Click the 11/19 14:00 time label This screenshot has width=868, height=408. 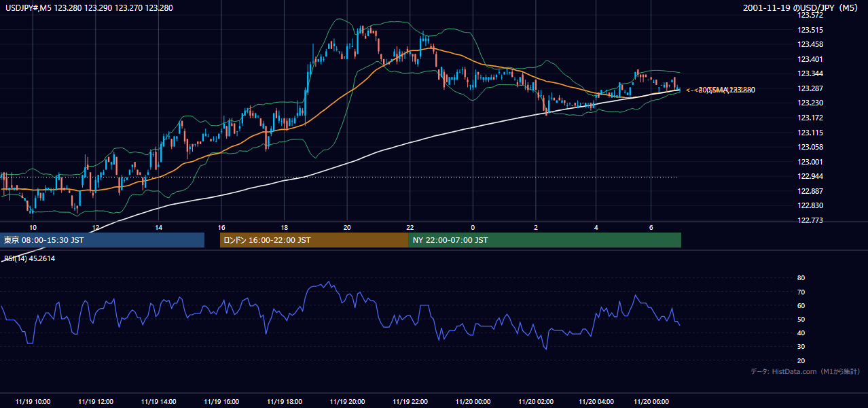tap(158, 401)
